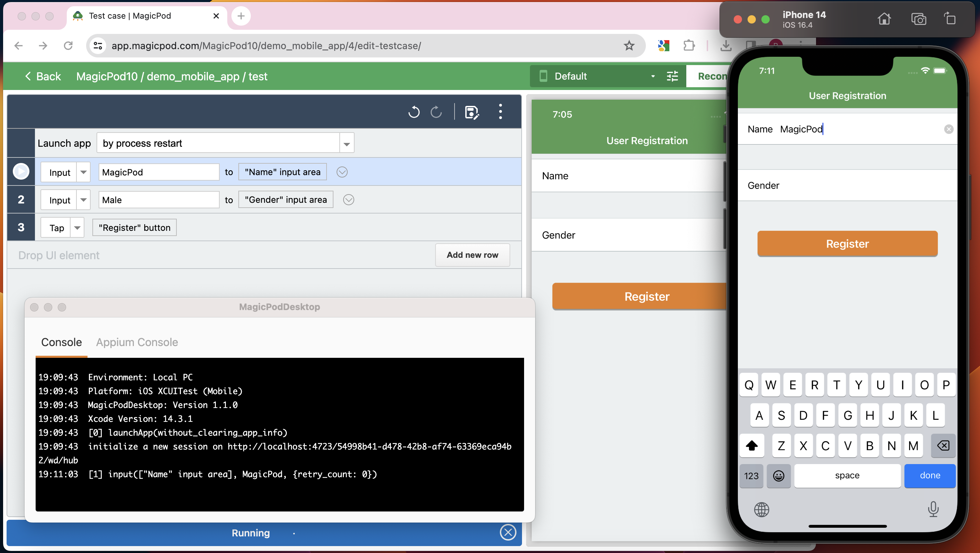The width and height of the screenshot is (980, 553).
Task: Tap the blue done key on keyboard
Action: point(930,475)
